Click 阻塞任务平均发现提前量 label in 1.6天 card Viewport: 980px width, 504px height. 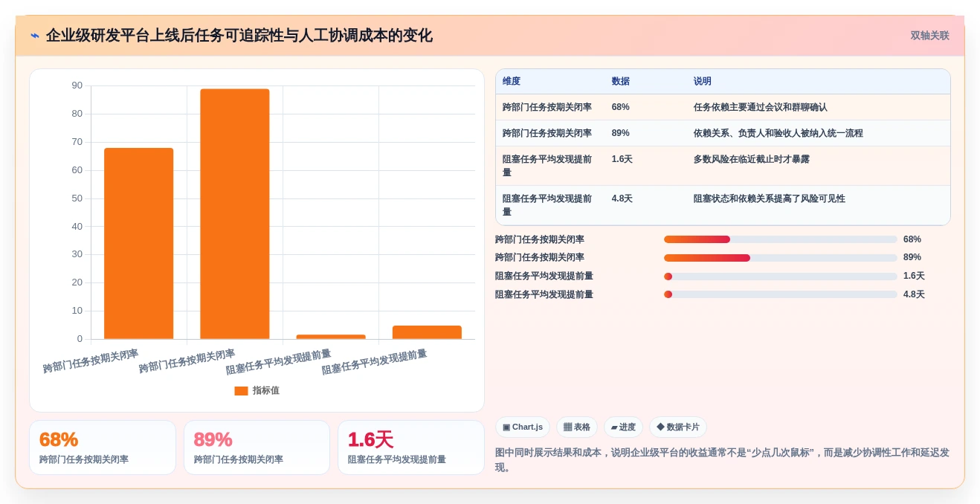[x=397, y=459]
